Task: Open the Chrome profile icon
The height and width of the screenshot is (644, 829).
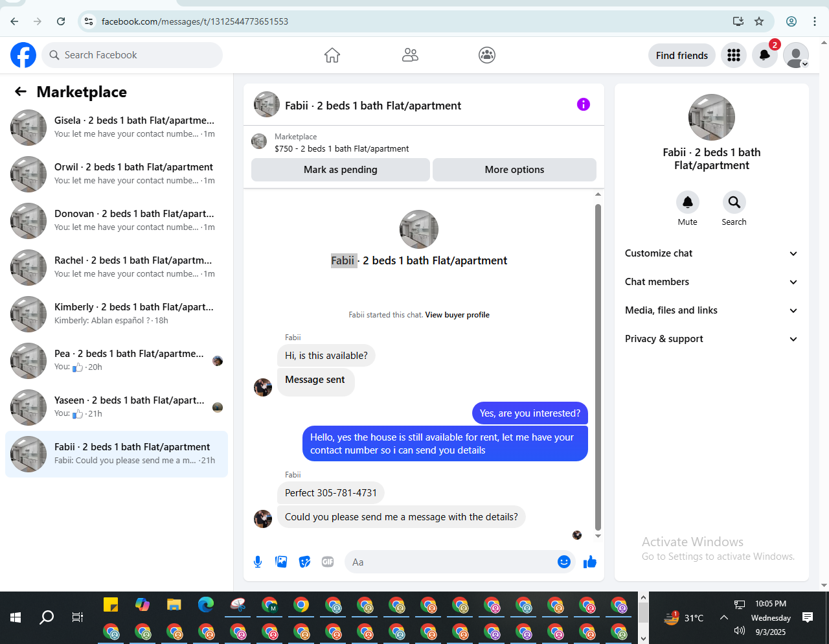Action: tap(791, 21)
